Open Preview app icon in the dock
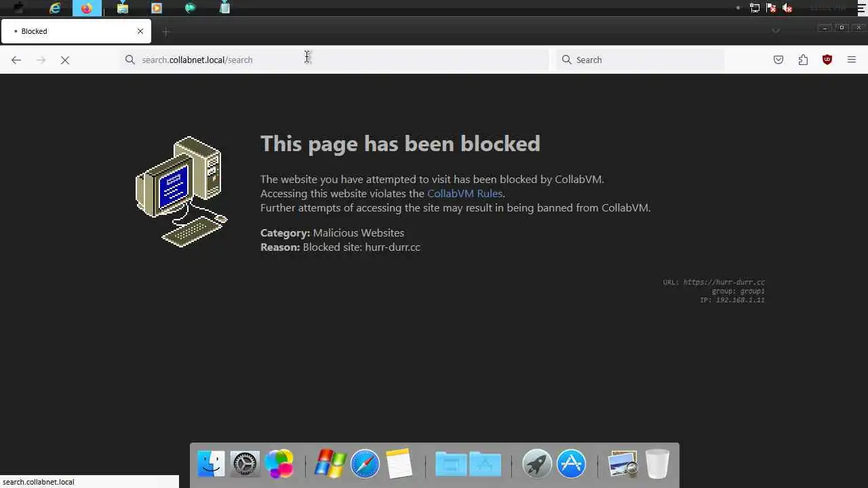868x488 pixels. pyautogui.click(x=623, y=464)
